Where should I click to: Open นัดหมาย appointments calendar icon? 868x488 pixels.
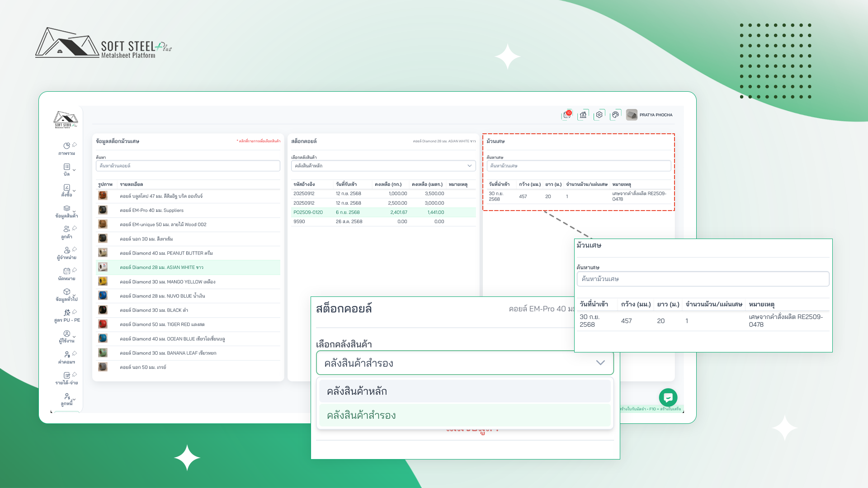click(x=66, y=271)
